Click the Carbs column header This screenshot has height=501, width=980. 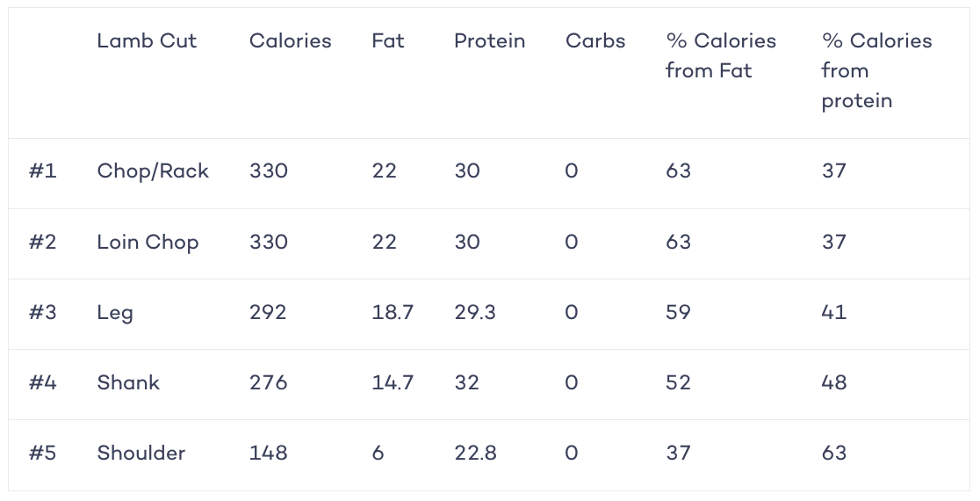click(595, 40)
